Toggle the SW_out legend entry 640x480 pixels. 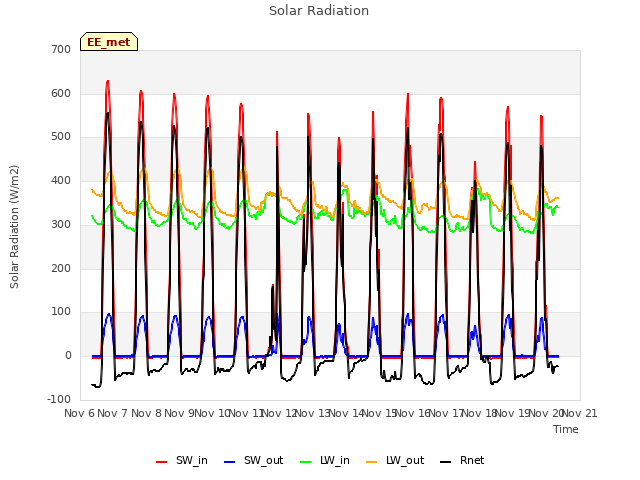pos(253,460)
